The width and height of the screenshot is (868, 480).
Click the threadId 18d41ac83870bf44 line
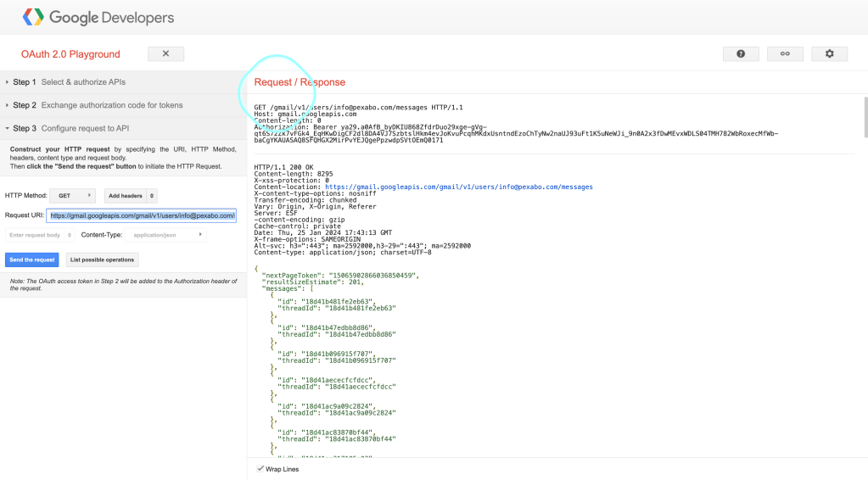tap(337, 439)
